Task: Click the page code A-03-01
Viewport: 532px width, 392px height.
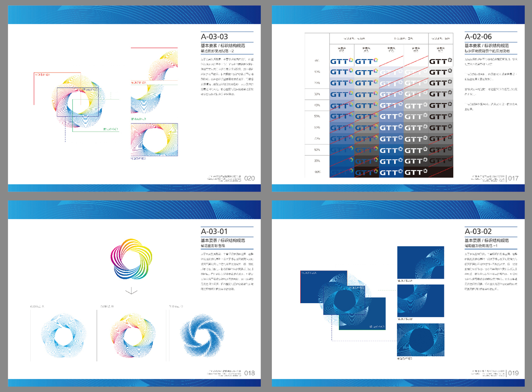Action: (214, 231)
